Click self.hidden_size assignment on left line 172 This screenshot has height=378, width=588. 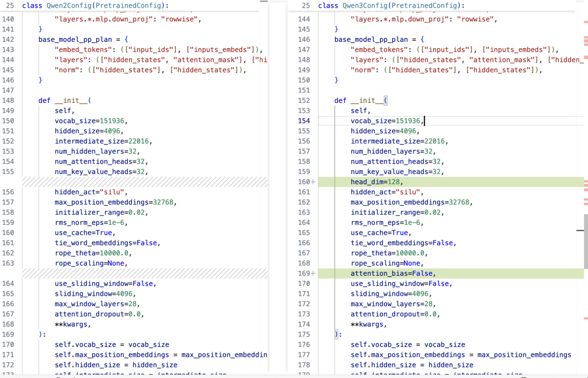[116, 365]
